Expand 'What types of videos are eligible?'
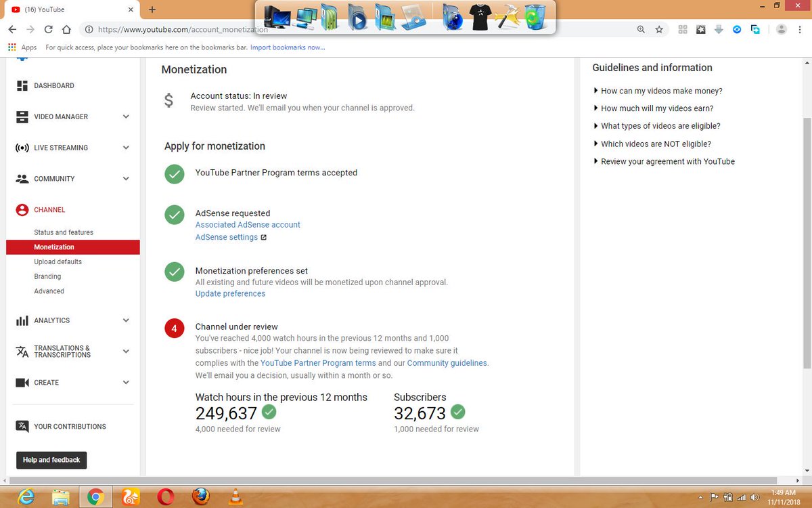The width and height of the screenshot is (812, 508). [x=656, y=126]
